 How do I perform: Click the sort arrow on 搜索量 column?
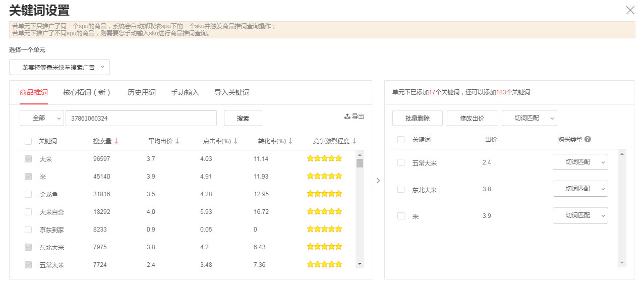point(116,141)
